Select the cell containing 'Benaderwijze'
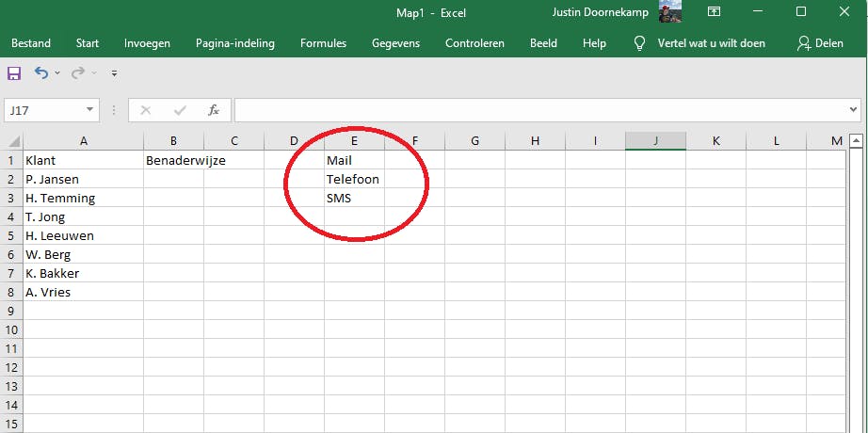Viewport: 868px width, 433px height. (x=173, y=161)
